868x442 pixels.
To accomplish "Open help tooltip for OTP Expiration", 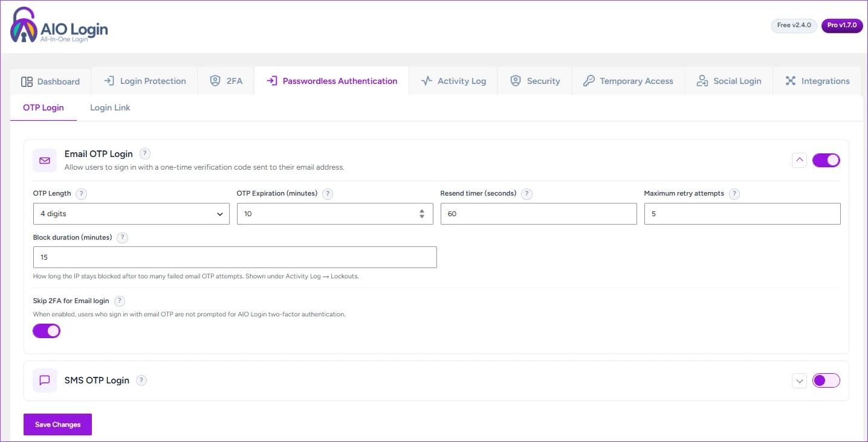I will click(328, 194).
